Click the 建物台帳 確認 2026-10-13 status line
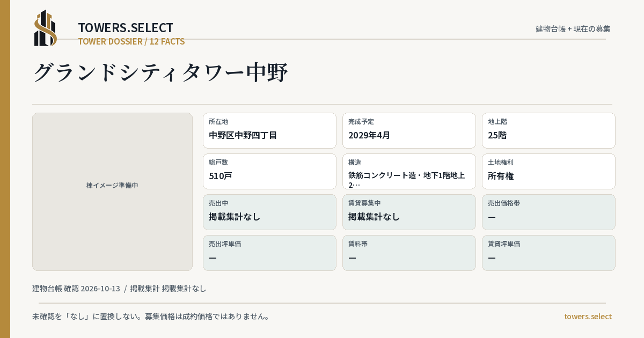644x338 pixels. [119, 289]
